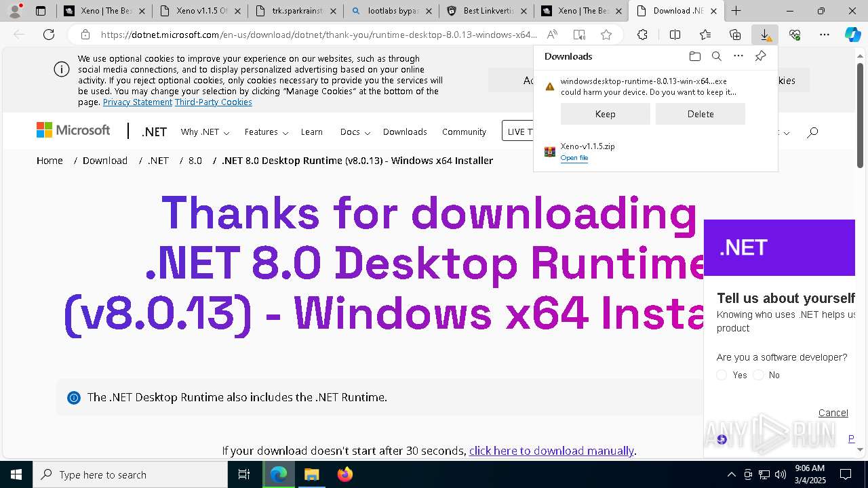Open downloads folder icon in Downloads panel
The height and width of the screenshot is (488, 868).
pos(694,56)
